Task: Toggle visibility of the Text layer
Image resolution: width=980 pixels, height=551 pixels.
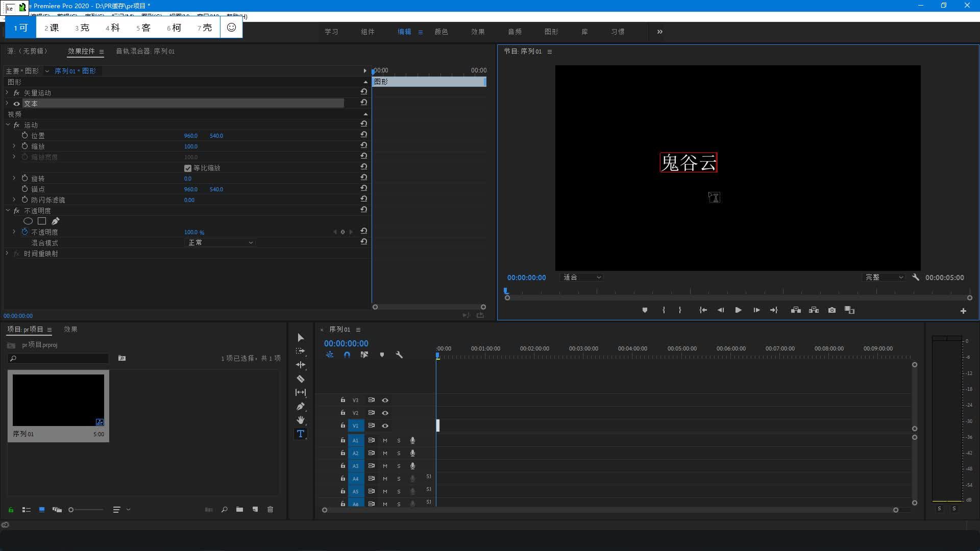Action: (16, 104)
